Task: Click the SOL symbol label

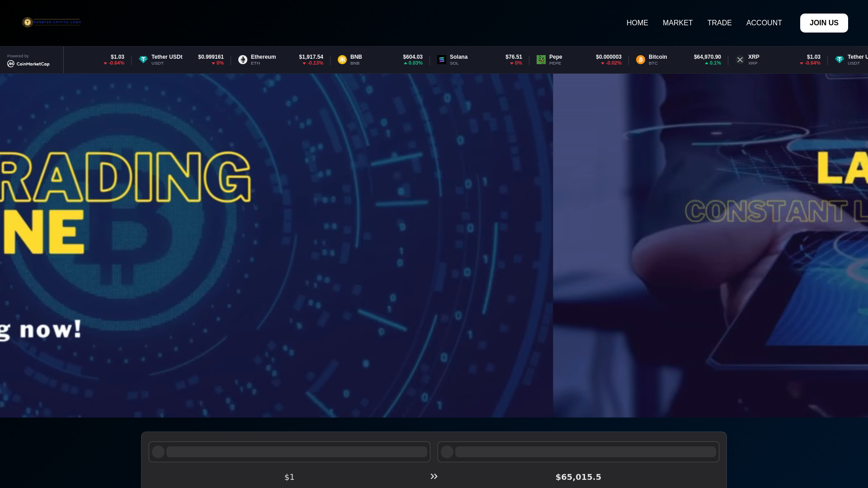Action: (x=454, y=63)
